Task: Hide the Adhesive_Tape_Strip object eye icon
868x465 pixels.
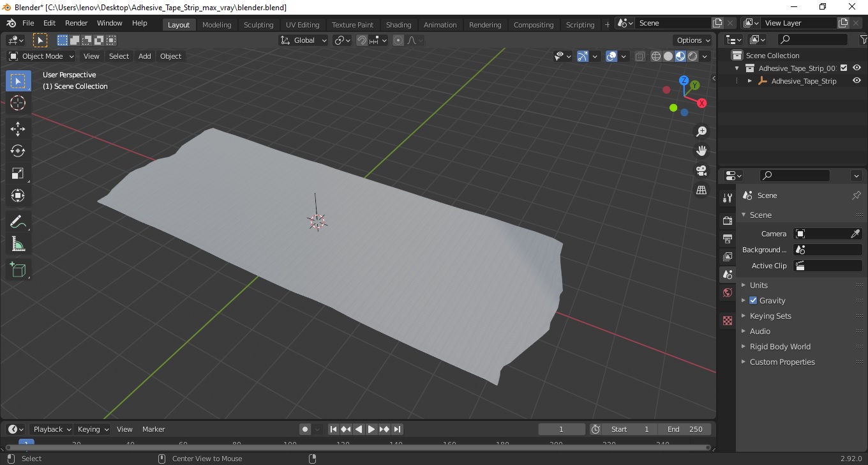Action: coord(857,81)
